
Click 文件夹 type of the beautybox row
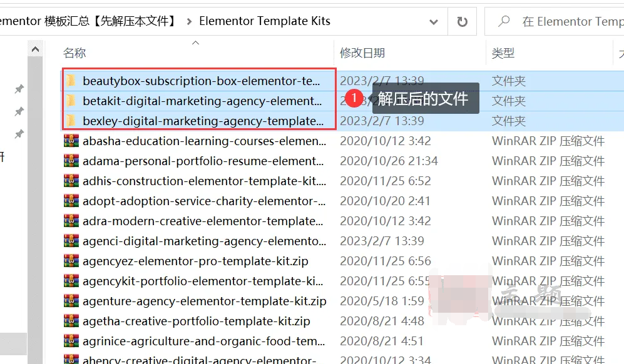tap(509, 81)
